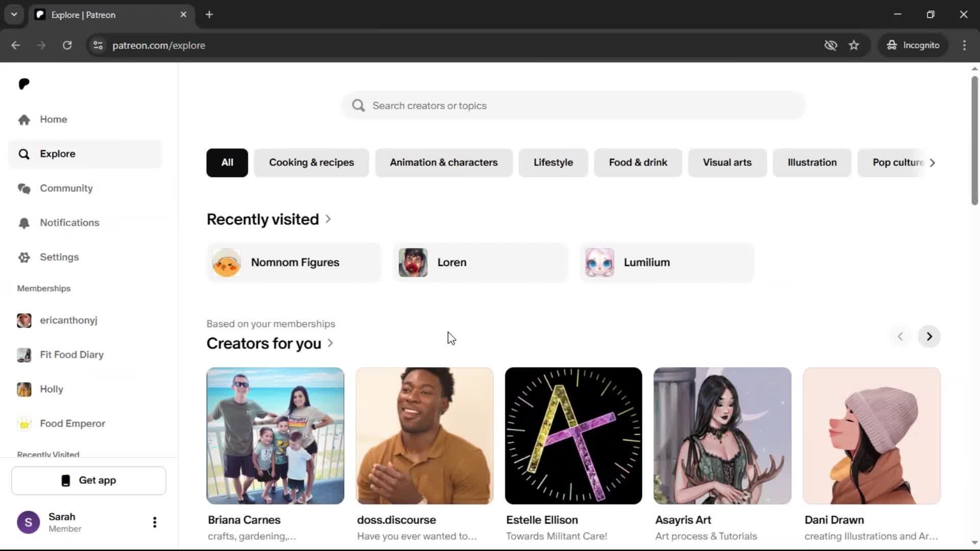The image size is (980, 551).
Task: Open site information icon in address bar
Action: 98,45
